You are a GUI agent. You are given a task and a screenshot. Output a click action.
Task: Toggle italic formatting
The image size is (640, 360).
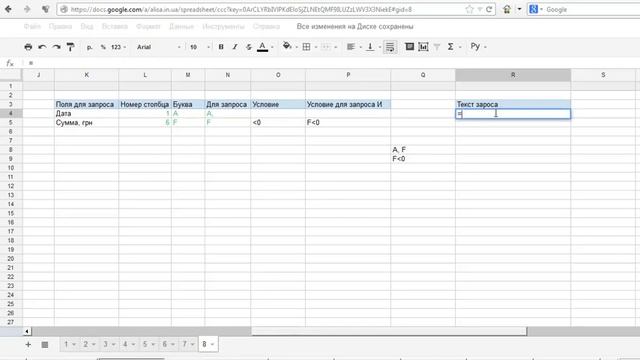click(x=235, y=47)
